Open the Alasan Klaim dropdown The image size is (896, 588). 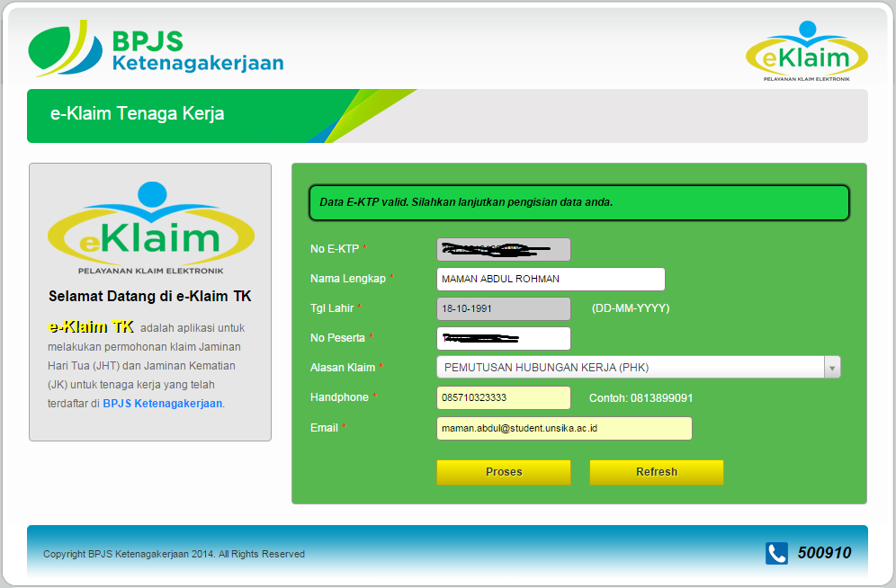point(639,368)
